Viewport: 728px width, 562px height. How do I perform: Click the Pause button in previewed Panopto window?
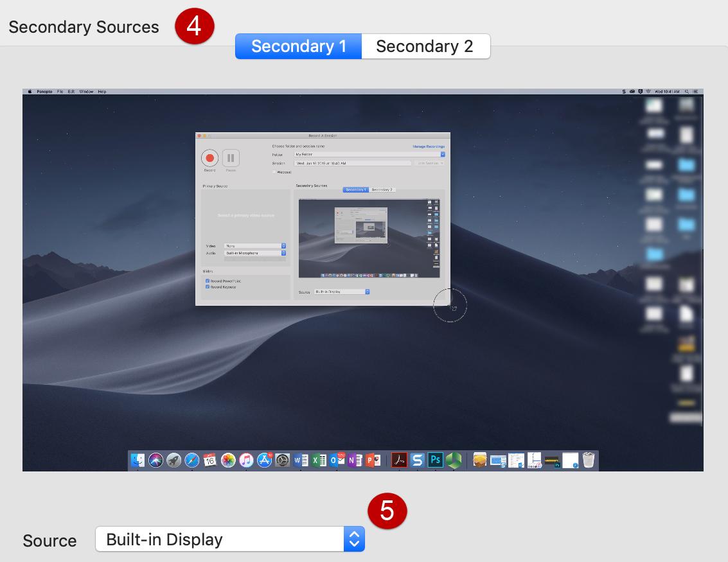pos(231,158)
